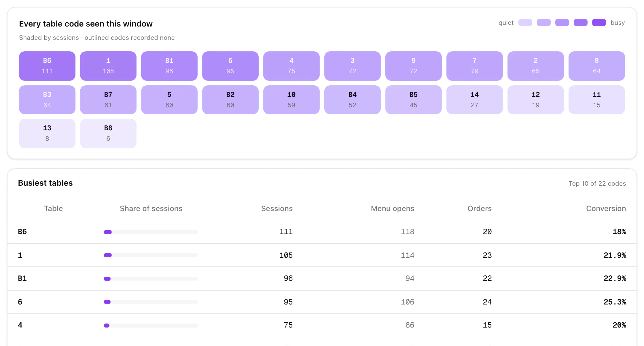This screenshot has width=644, height=346.
Task: Pick the table 13 tile with 8
Action: (x=47, y=133)
